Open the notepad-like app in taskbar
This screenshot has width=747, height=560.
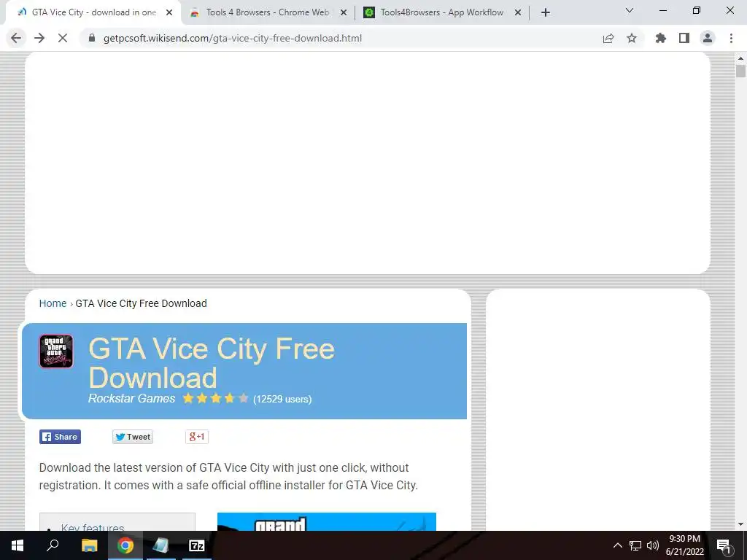point(160,545)
